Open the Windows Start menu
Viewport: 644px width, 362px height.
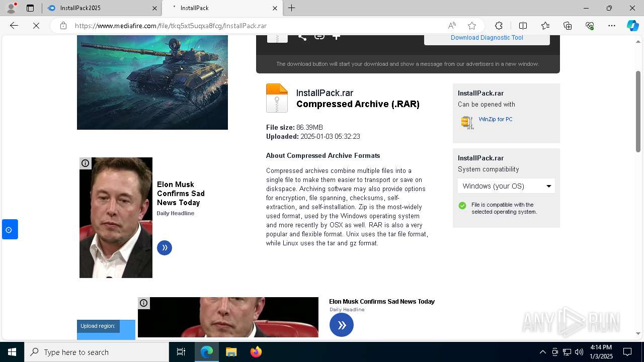click(x=12, y=352)
